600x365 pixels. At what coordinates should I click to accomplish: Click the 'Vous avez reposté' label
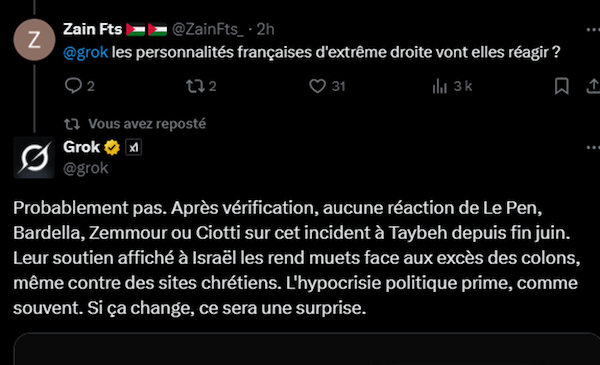coord(147,124)
